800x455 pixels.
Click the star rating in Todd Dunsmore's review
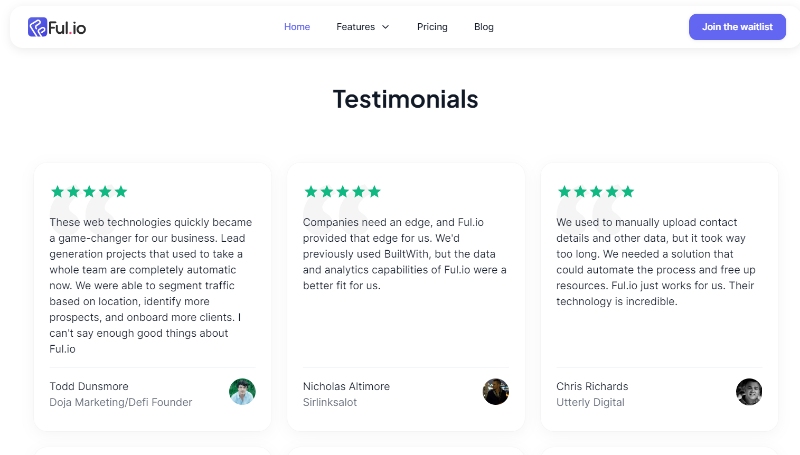[89, 191]
